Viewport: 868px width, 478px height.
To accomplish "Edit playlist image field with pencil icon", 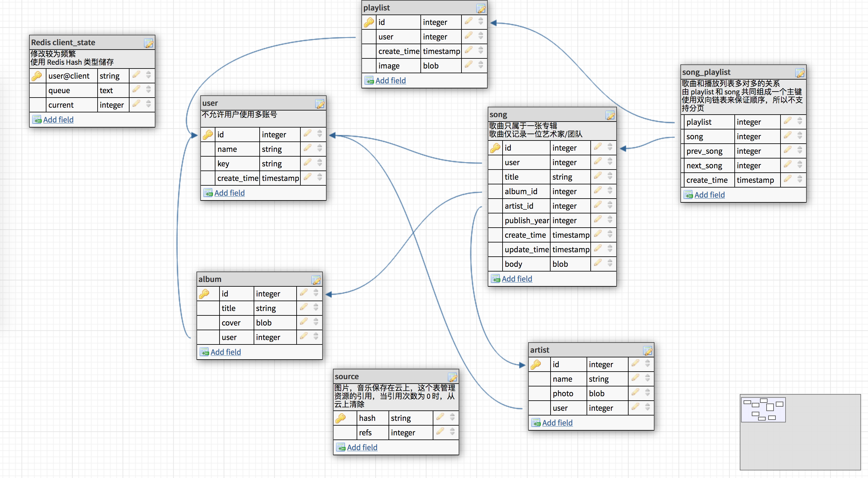I will pos(468,65).
